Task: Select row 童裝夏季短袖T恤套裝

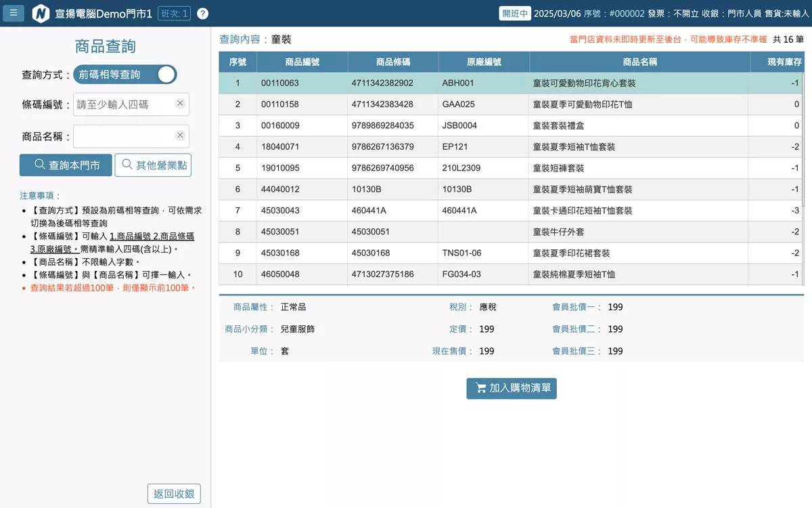Action: tap(511, 147)
